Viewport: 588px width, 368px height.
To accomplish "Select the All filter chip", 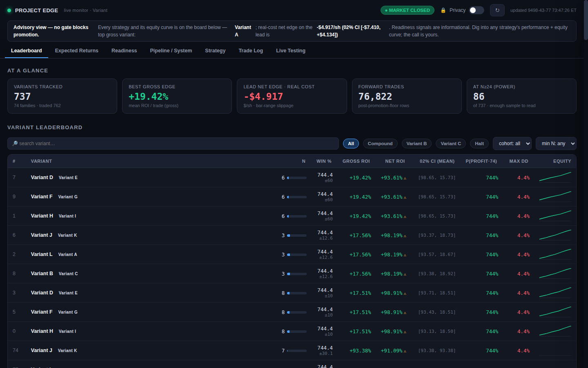I will pos(351,144).
